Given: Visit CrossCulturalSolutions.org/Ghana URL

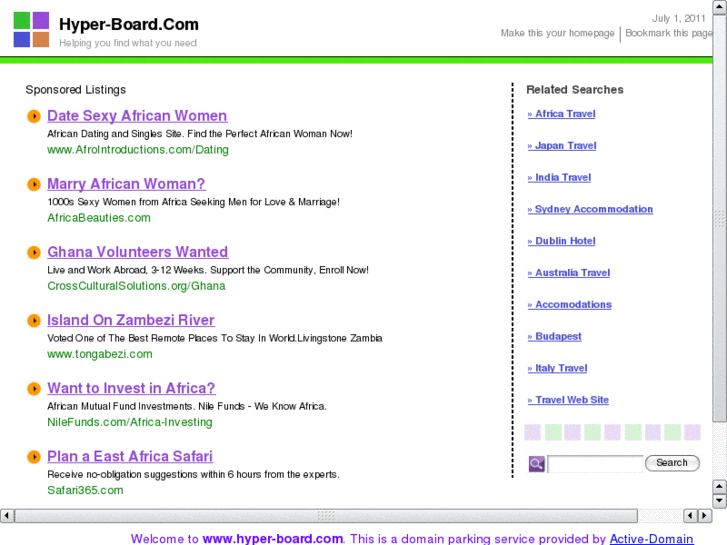Looking at the screenshot, I should coord(136,286).
